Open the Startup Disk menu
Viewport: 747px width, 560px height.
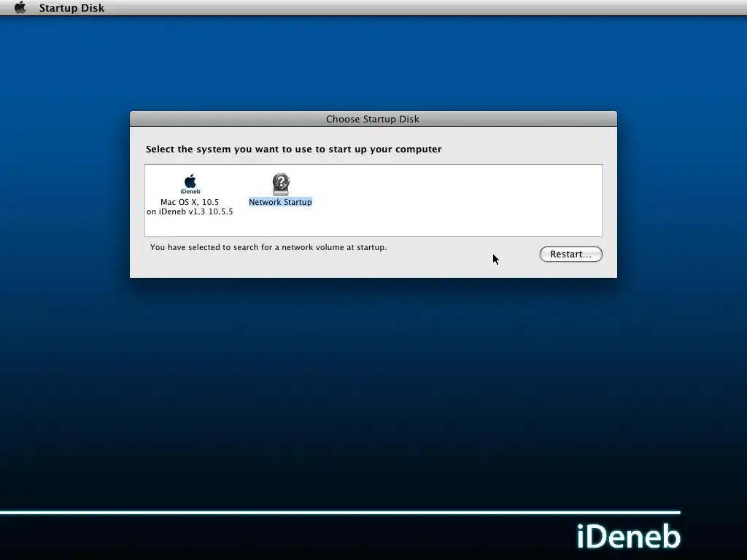71,8
